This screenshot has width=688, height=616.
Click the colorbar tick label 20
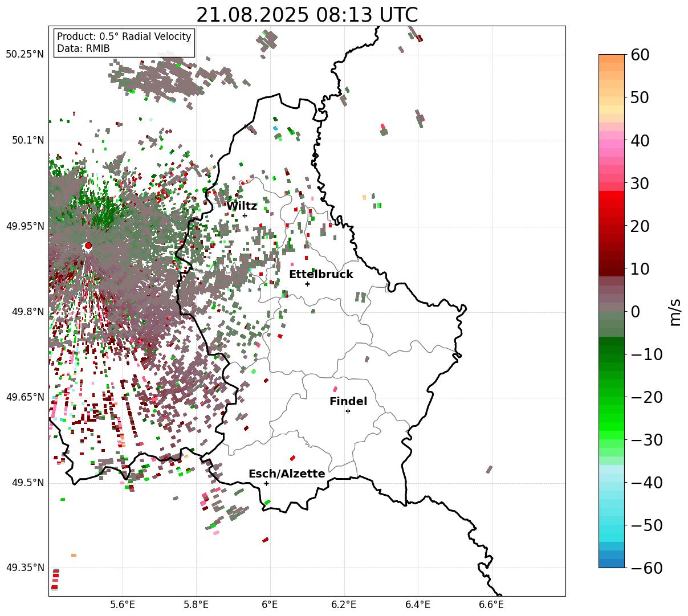click(641, 226)
